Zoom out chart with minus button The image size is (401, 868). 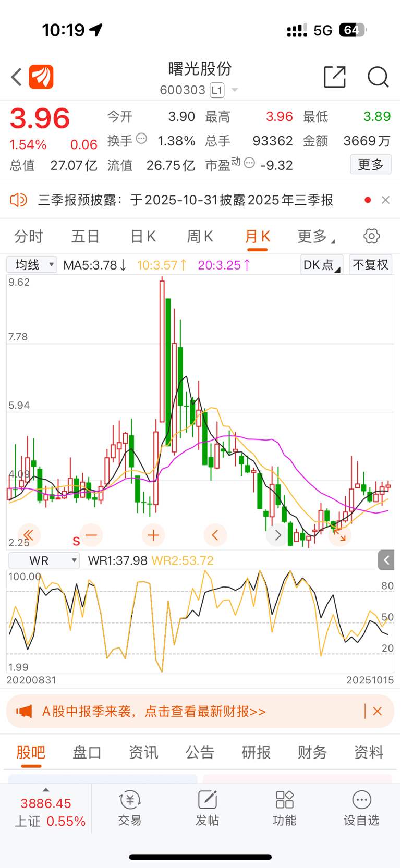(x=91, y=535)
